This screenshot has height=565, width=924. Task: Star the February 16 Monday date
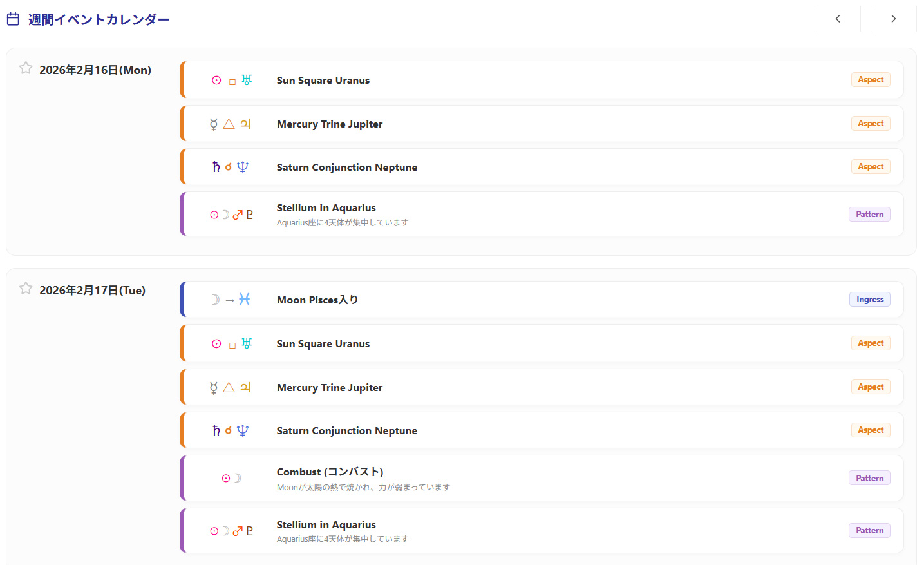[x=26, y=68]
